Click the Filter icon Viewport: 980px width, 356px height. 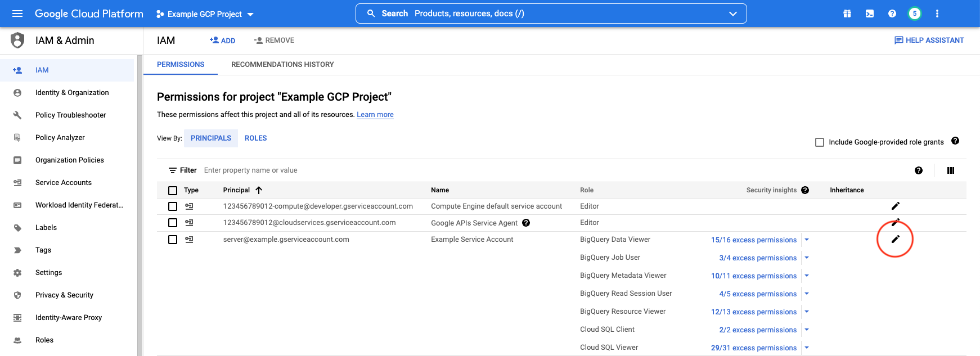tap(173, 170)
